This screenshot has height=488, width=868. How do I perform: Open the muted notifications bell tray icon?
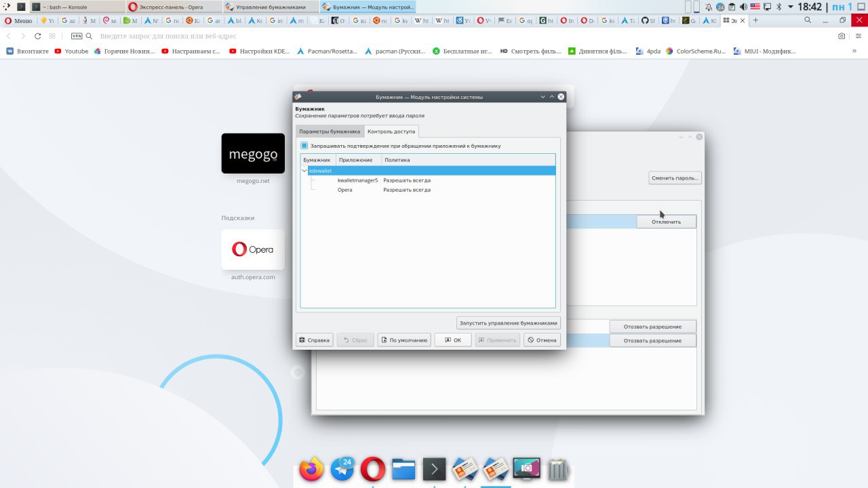(709, 7)
